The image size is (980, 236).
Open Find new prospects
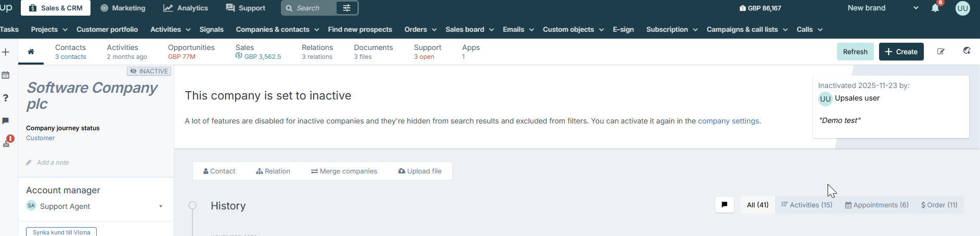click(360, 29)
